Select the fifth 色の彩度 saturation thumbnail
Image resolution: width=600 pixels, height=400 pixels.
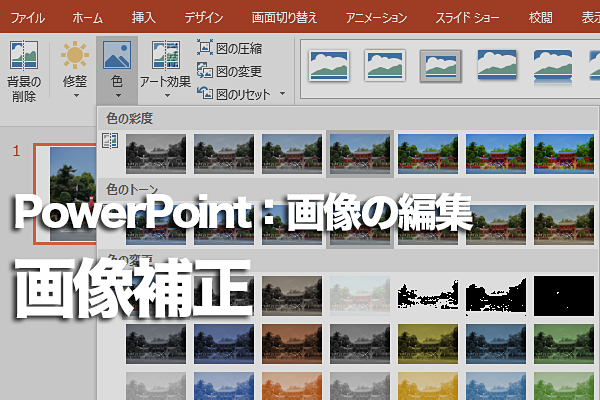click(428, 154)
